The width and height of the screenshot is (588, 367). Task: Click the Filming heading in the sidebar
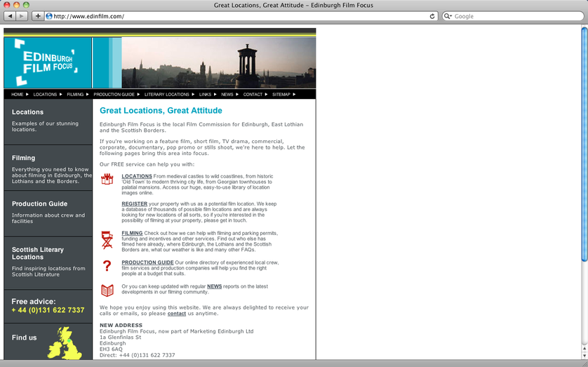point(23,158)
